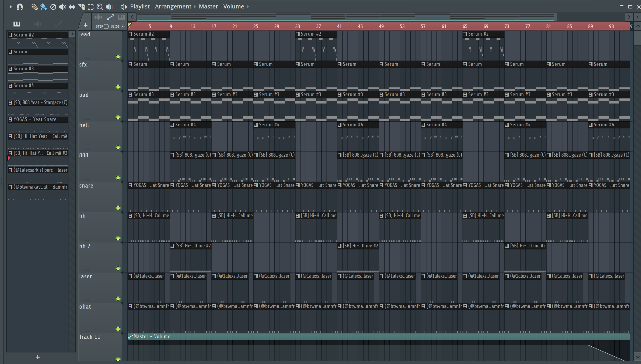Select the Slice tool
641x364 pixels.
click(81, 7)
